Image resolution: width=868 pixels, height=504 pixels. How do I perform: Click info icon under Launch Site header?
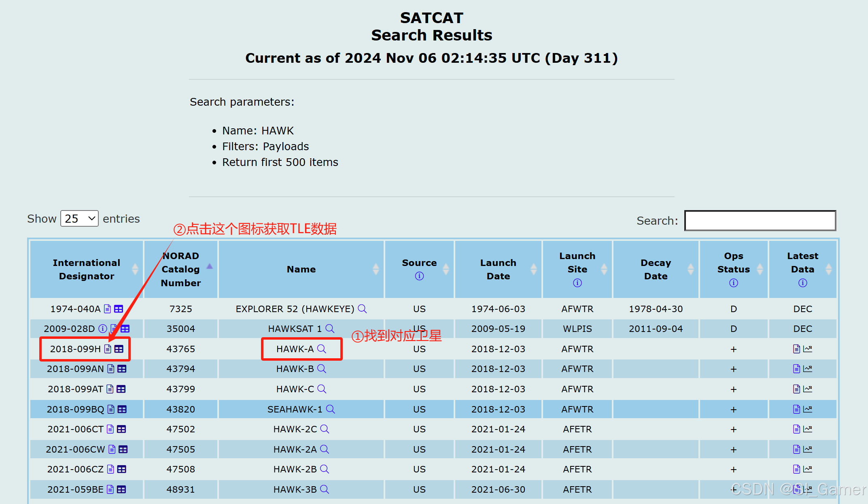tap(577, 283)
